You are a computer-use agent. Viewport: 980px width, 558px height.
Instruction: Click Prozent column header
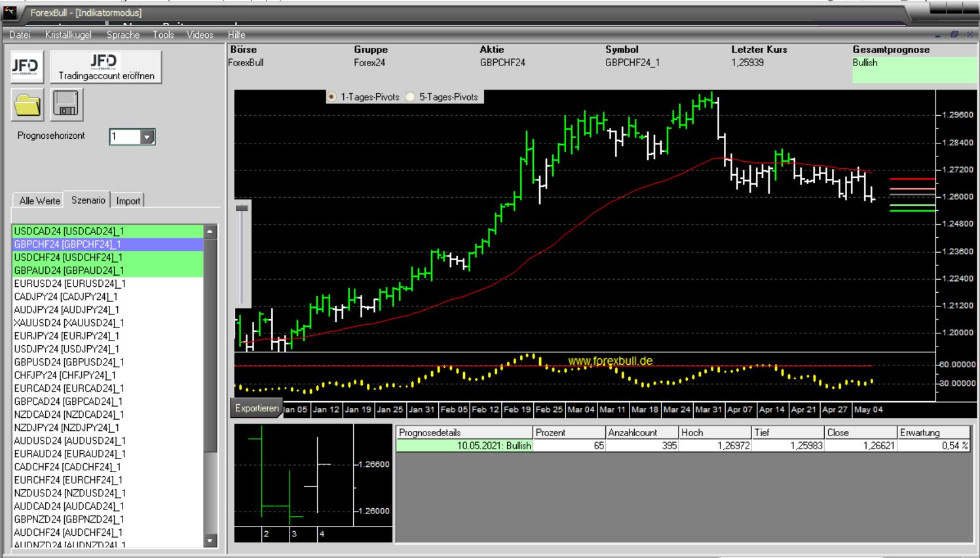click(569, 432)
